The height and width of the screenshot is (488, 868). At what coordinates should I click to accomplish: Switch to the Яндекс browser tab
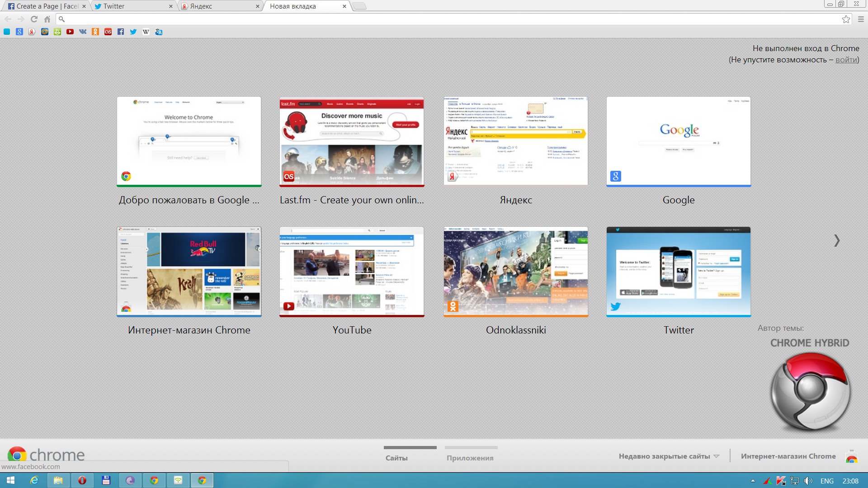click(220, 6)
